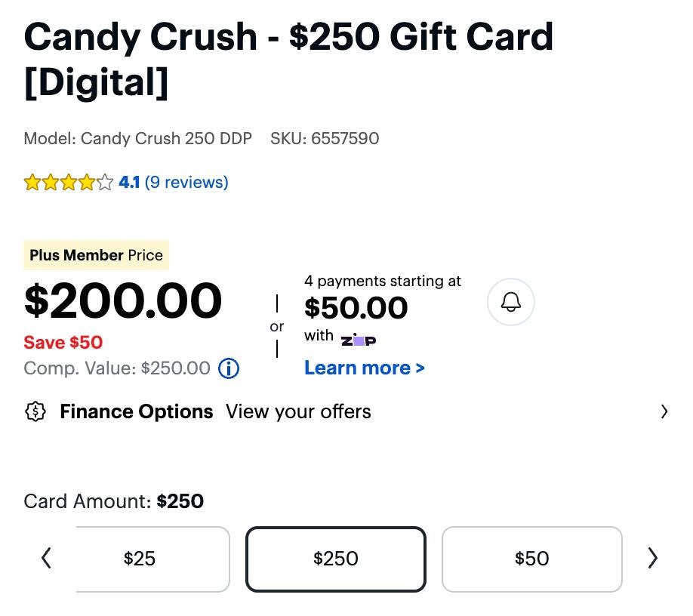The image size is (693, 616).
Task: Open the Finance Options label
Action: point(137,411)
